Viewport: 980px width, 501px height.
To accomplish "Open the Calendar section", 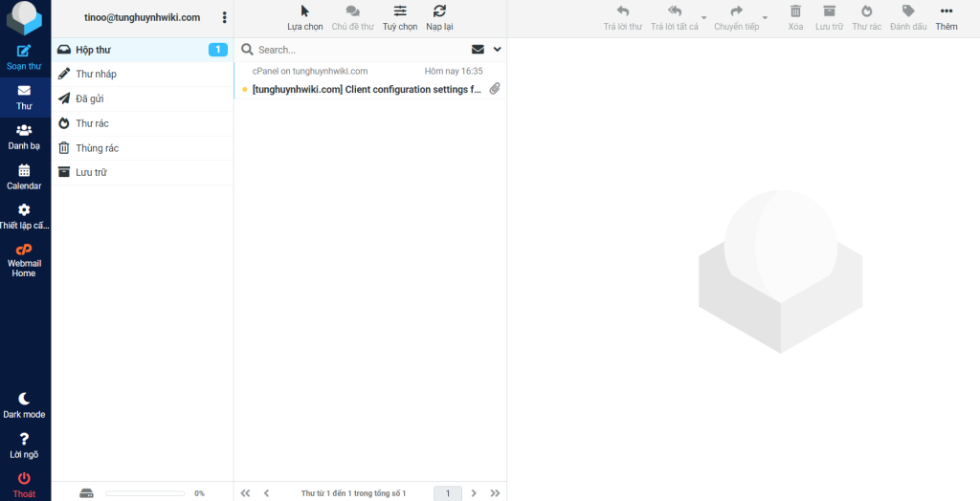I will pos(24,178).
